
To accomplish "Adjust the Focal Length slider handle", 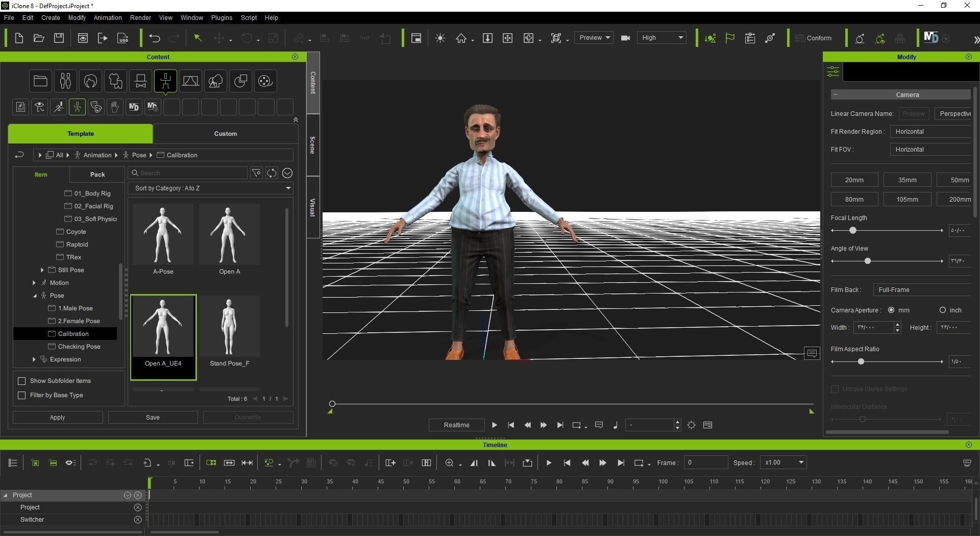I will tap(852, 231).
